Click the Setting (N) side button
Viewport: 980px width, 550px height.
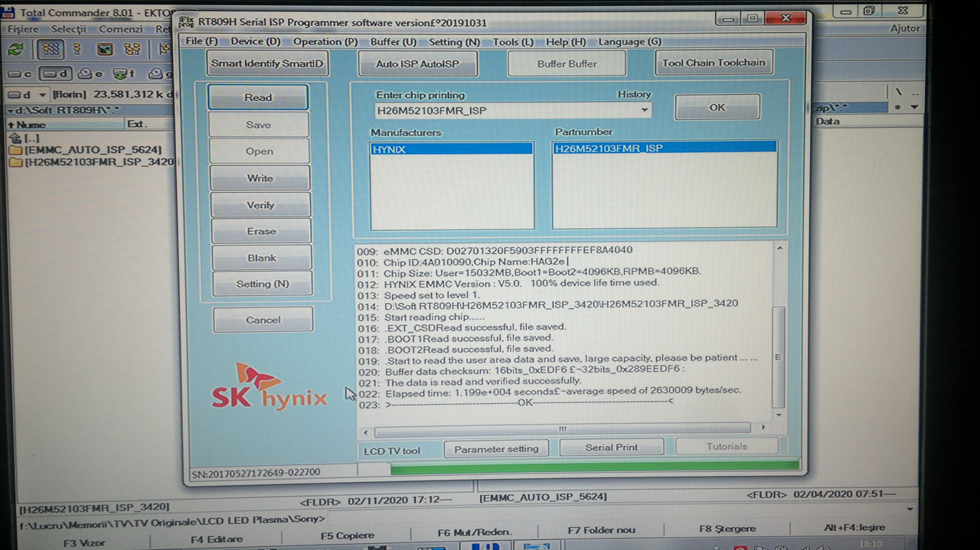[x=263, y=284]
